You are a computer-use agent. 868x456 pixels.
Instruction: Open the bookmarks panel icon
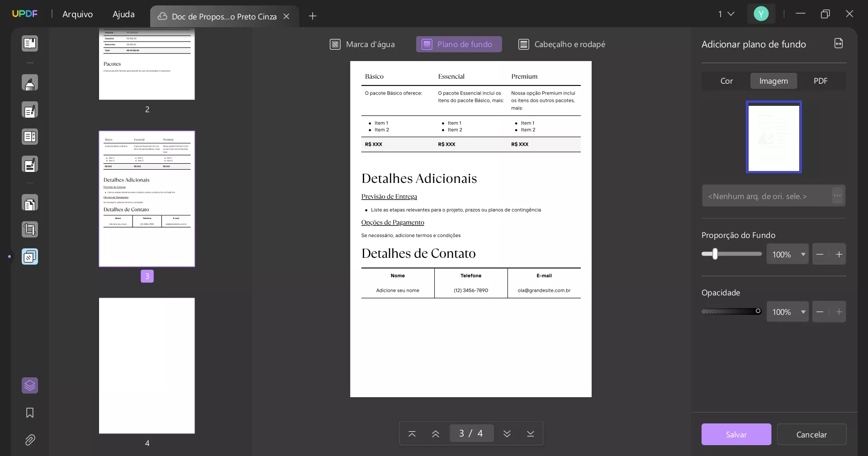pyautogui.click(x=30, y=413)
